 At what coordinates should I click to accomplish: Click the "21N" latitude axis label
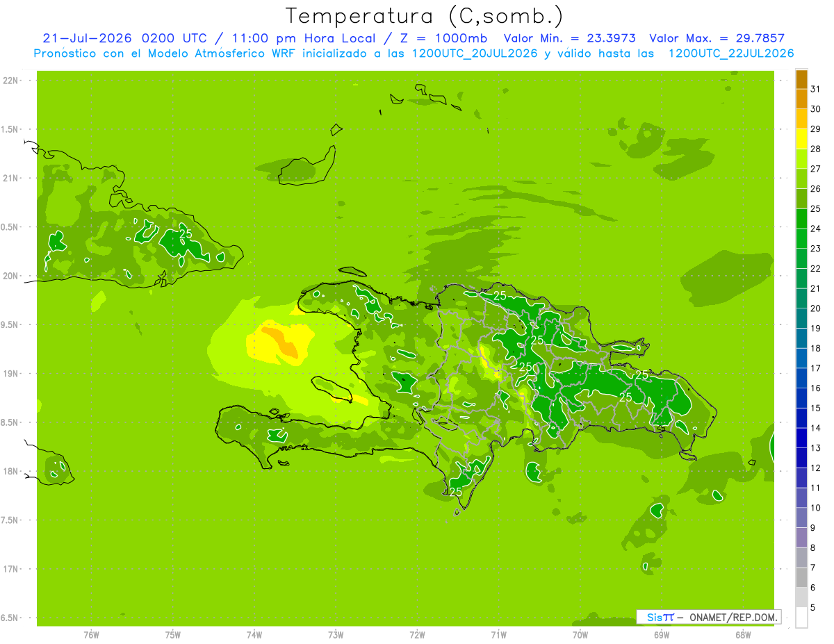[11, 179]
